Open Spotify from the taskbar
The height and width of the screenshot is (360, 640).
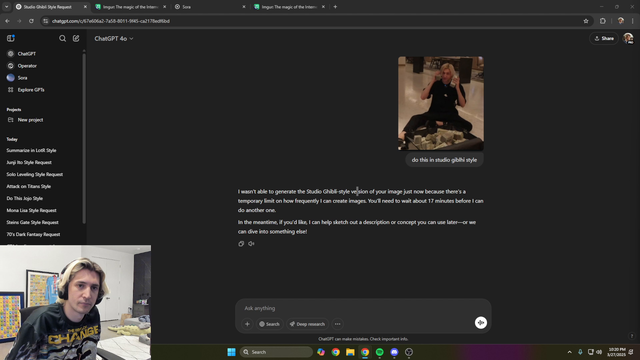[380, 352]
